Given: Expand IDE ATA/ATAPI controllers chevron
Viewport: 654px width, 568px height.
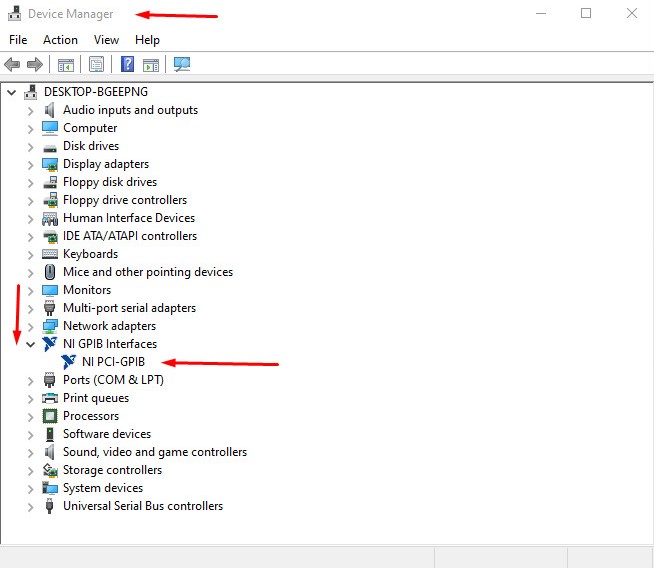Looking at the screenshot, I should tap(30, 237).
